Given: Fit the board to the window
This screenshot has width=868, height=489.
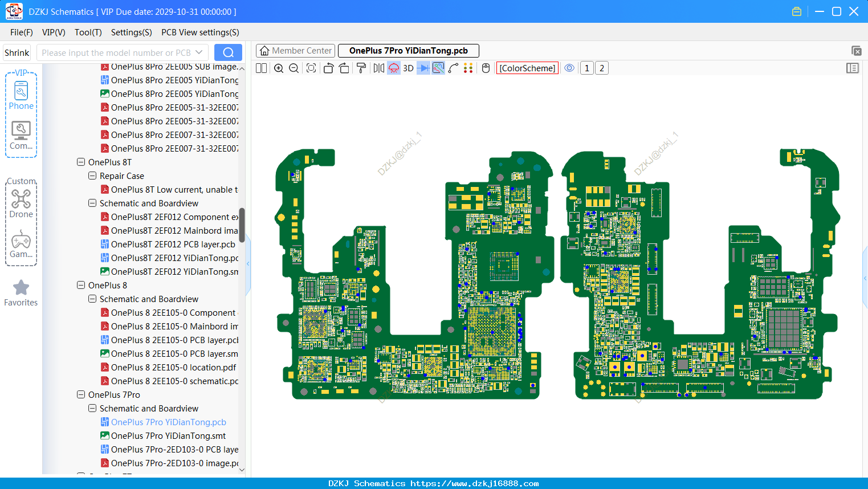Looking at the screenshot, I should tap(311, 68).
